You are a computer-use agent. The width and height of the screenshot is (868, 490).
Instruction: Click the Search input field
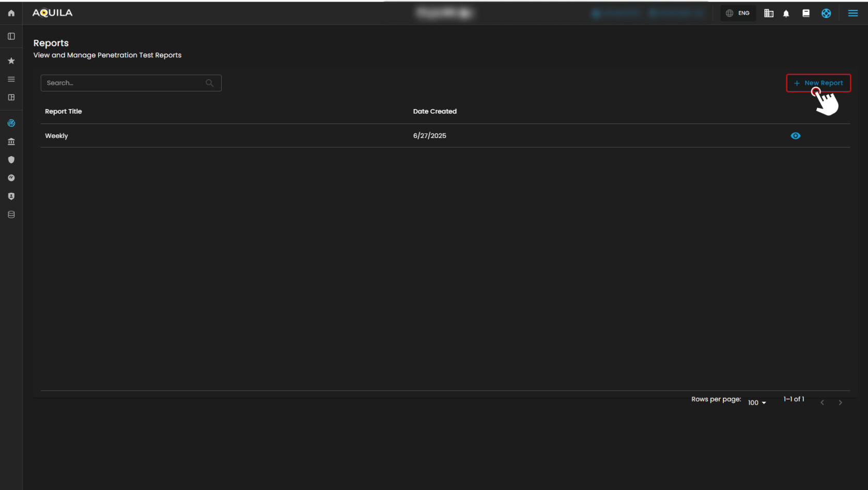124,83
